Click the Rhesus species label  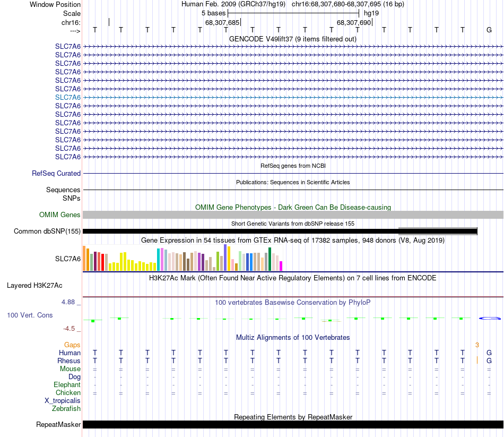(69, 361)
